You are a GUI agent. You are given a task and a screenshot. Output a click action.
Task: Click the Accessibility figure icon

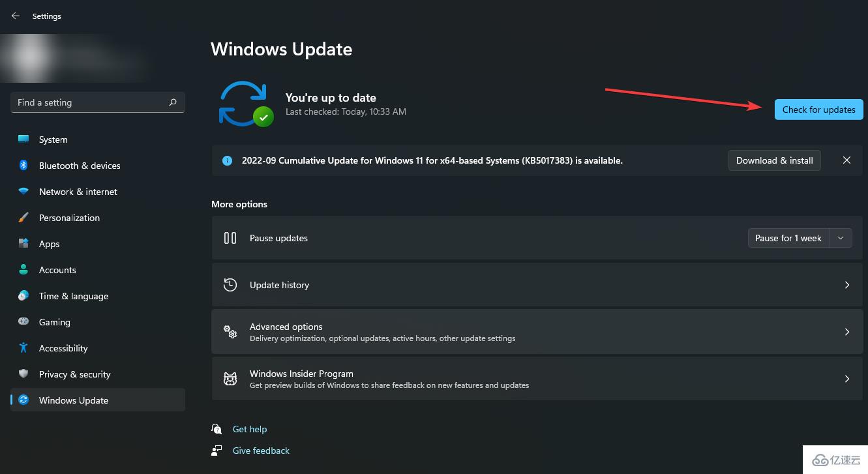click(x=23, y=348)
